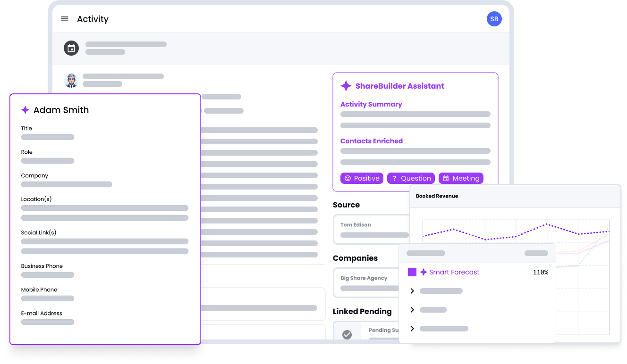
Task: Toggle the purple Smart Forecast swatch
Action: 412,272
